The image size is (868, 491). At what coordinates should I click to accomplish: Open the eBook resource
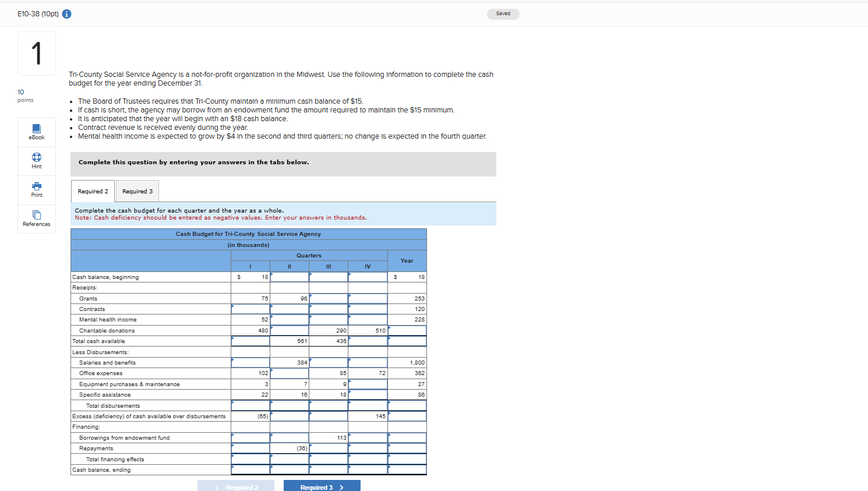37,132
